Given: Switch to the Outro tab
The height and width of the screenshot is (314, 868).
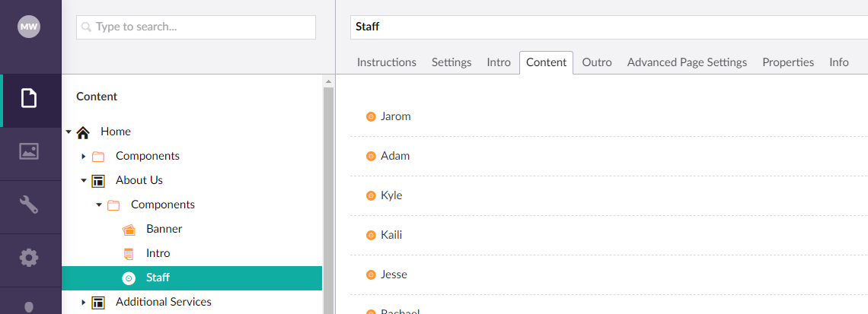Looking at the screenshot, I should click(597, 62).
